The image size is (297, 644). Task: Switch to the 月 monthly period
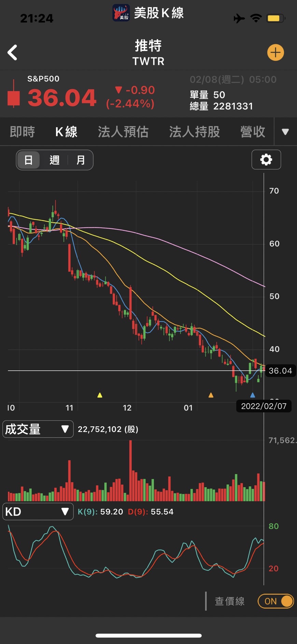[81, 160]
